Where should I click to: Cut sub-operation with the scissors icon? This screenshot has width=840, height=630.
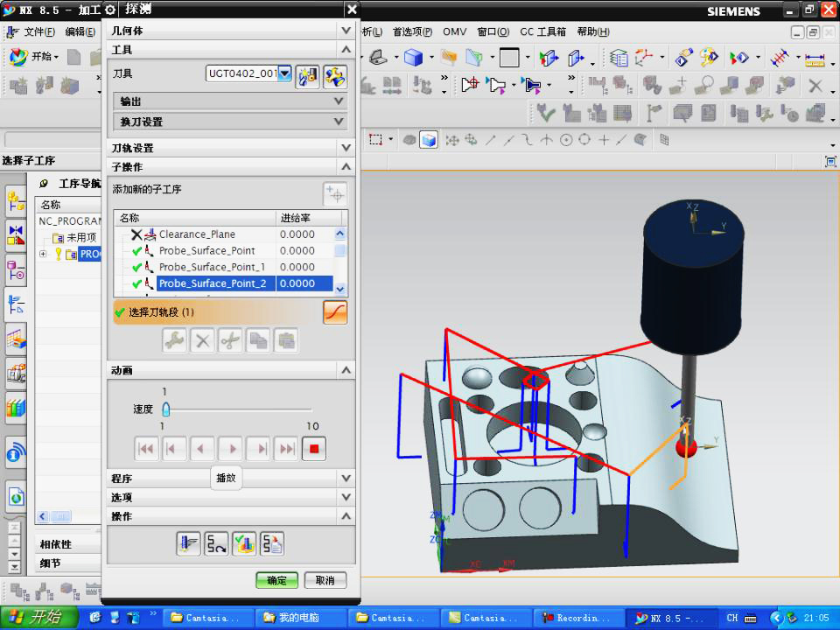(230, 340)
